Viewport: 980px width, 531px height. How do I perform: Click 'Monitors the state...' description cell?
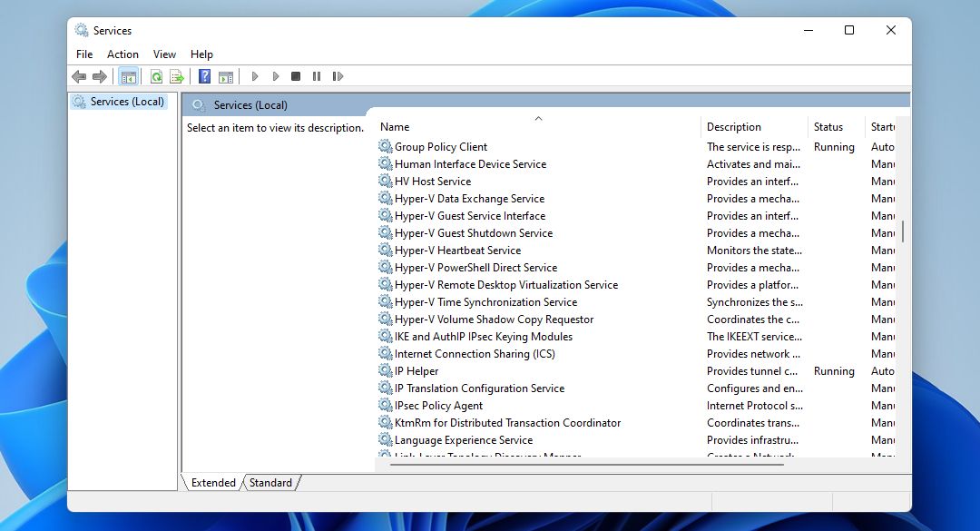click(x=754, y=251)
